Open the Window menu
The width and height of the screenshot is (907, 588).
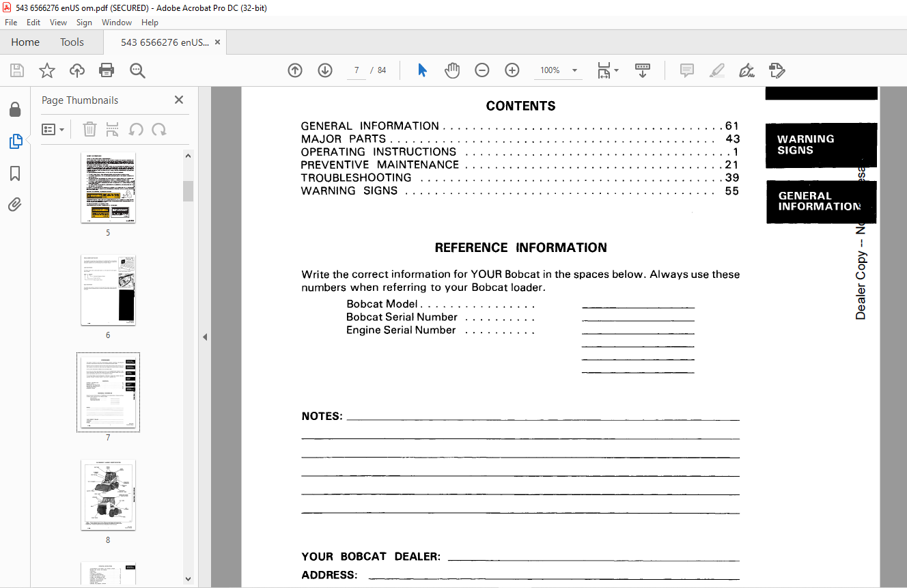(117, 23)
